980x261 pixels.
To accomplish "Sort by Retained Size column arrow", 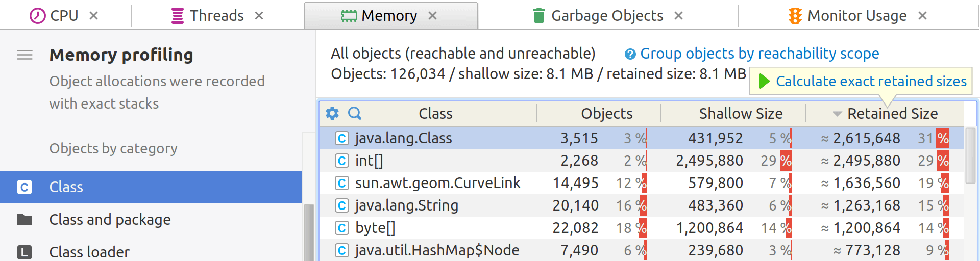I will tap(837, 114).
